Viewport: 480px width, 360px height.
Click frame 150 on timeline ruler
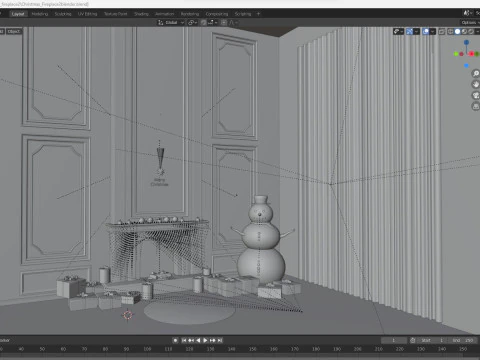click(x=253, y=349)
